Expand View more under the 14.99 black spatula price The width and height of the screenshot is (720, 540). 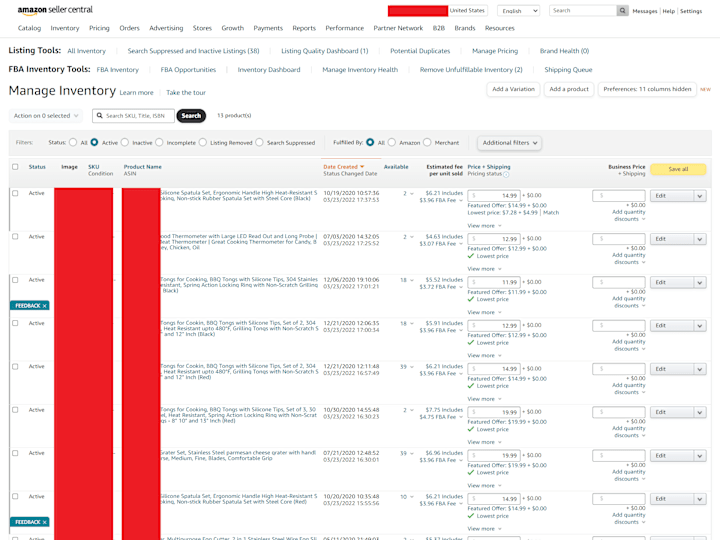pyautogui.click(x=484, y=226)
